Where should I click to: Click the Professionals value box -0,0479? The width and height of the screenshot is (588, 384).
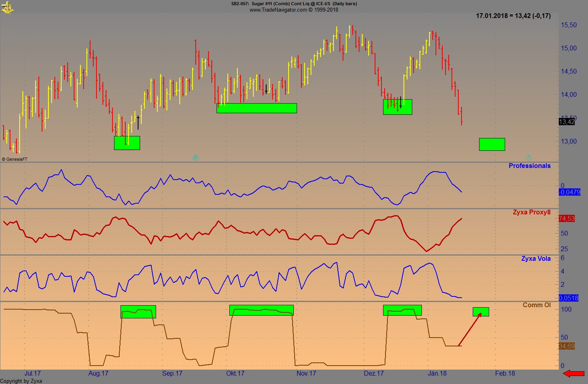pos(569,192)
